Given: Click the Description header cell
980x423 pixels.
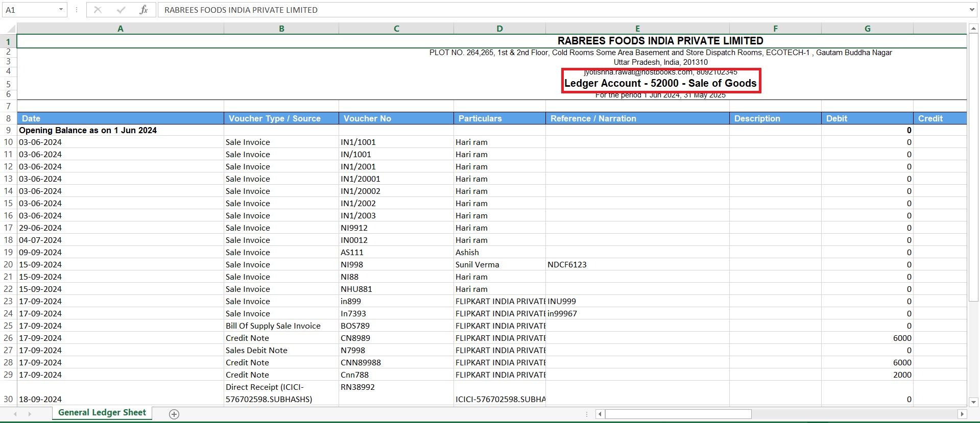Looking at the screenshot, I should 775,118.
